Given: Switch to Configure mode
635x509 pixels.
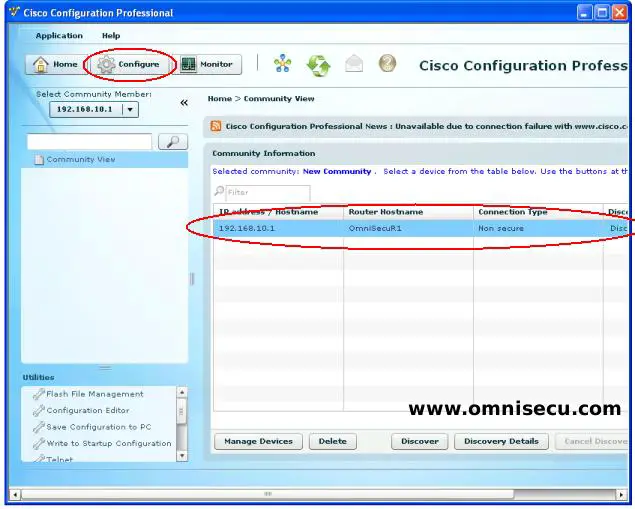Looking at the screenshot, I should coord(130,64).
